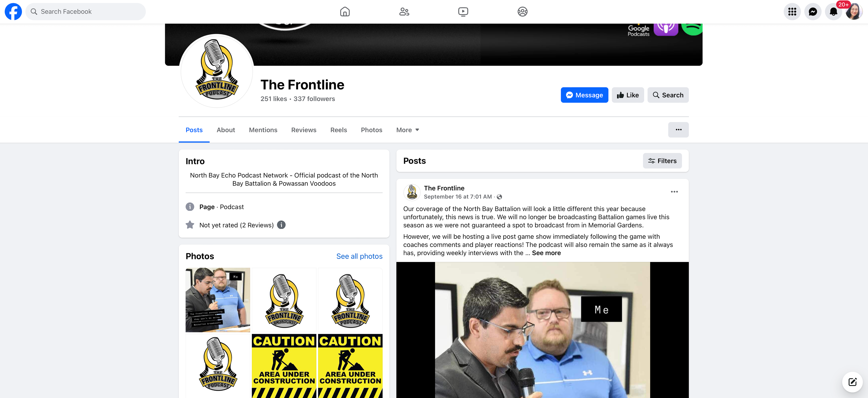Click the Message button

tap(584, 95)
